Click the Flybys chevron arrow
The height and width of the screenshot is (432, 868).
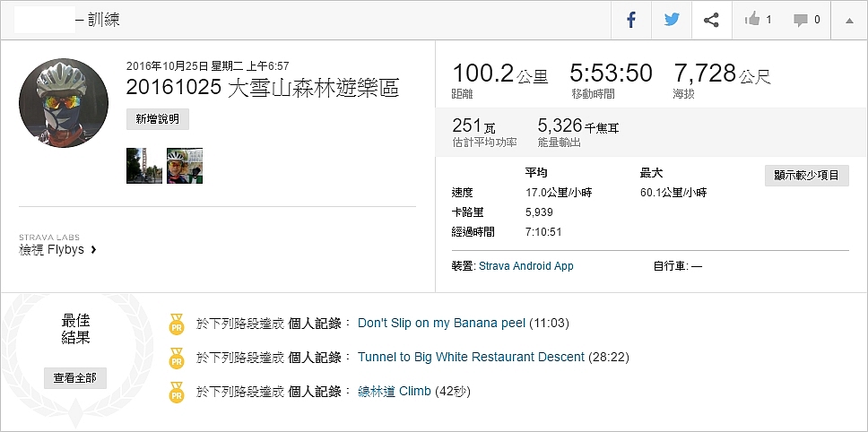click(x=93, y=250)
